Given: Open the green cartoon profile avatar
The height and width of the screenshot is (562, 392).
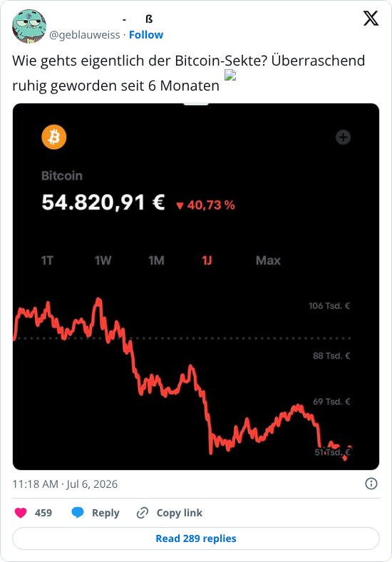Looking at the screenshot, I should [x=29, y=26].
